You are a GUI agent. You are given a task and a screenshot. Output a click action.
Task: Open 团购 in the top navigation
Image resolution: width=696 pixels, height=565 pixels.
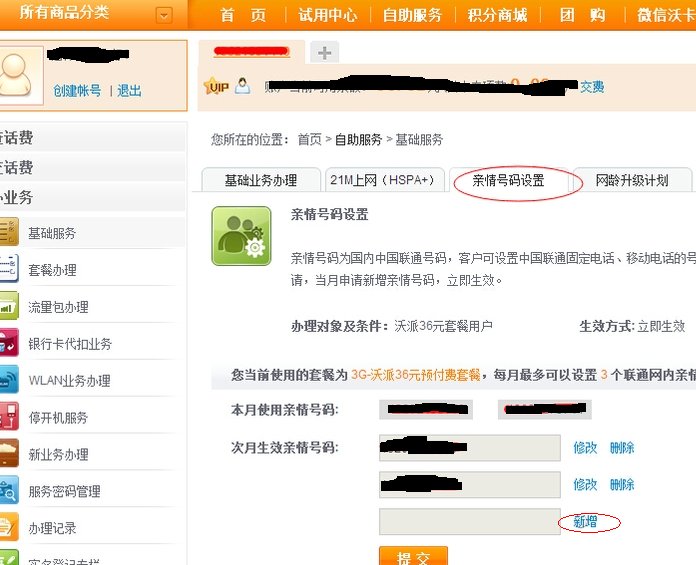(582, 15)
